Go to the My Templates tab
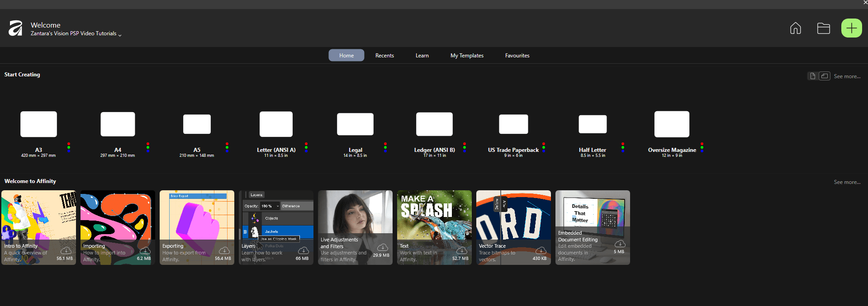The height and width of the screenshot is (306, 868). click(467, 56)
